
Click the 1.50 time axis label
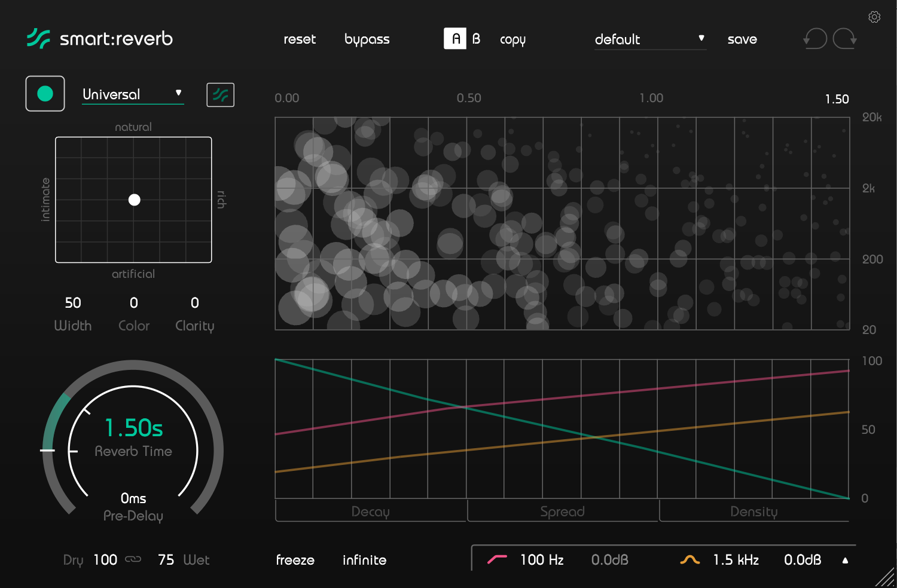(x=837, y=99)
